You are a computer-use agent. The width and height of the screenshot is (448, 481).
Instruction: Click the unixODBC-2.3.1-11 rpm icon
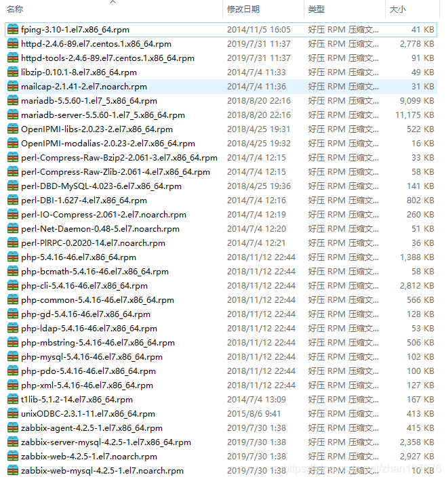pyautogui.click(x=13, y=413)
